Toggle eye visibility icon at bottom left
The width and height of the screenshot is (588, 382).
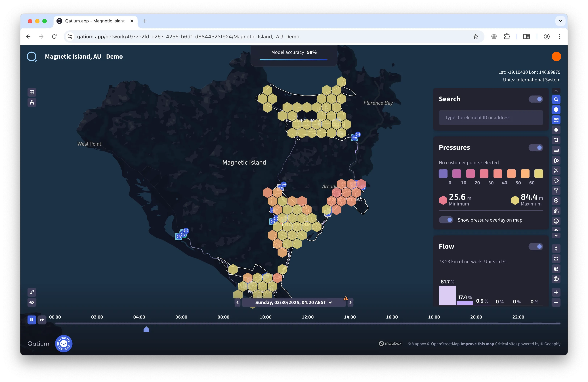click(x=32, y=302)
